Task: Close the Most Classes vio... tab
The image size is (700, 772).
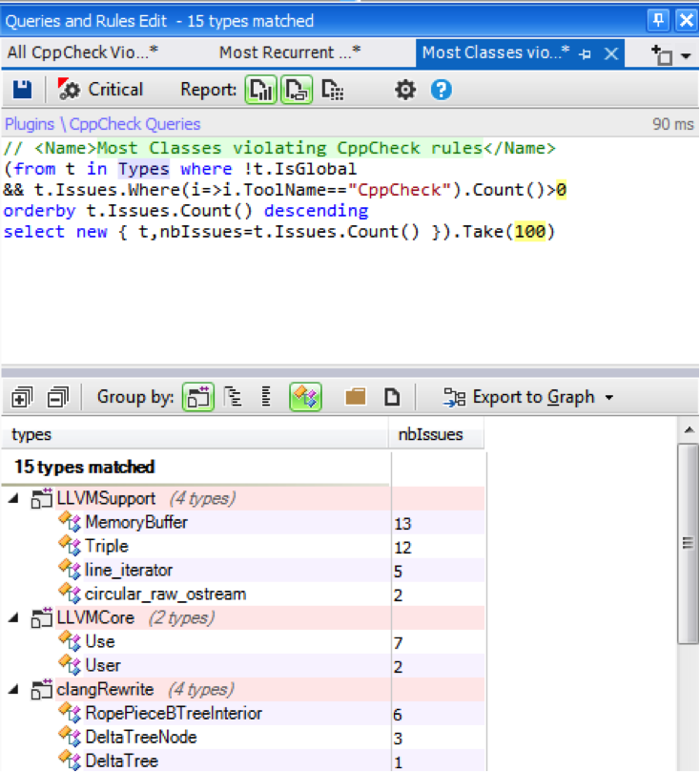Action: (611, 53)
